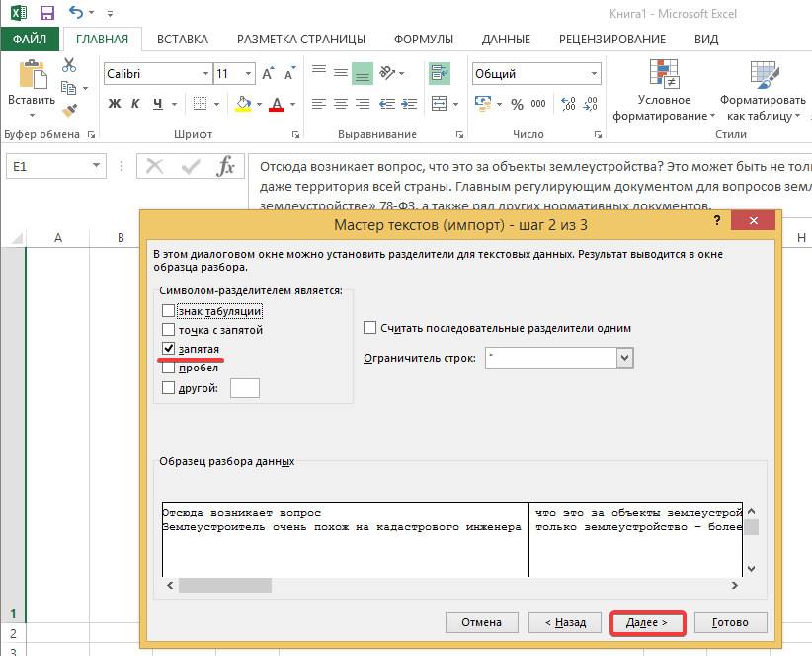Toggle italic К formatting
812x656 pixels.
click(x=135, y=104)
